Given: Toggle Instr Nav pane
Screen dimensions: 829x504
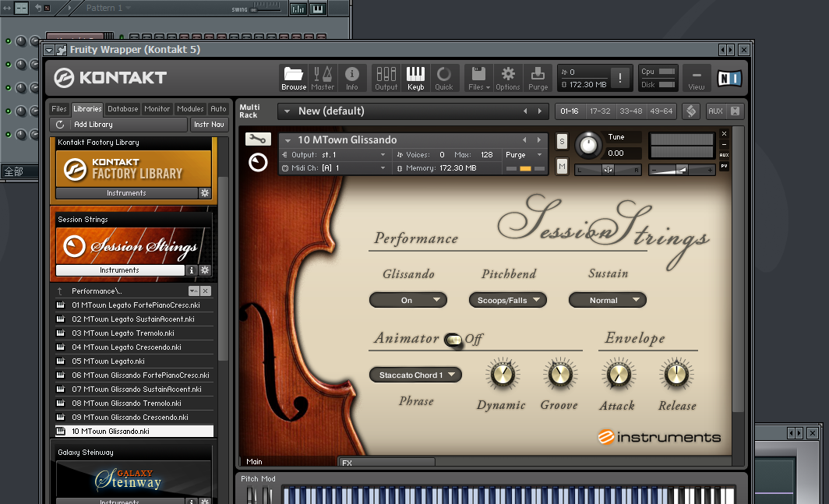Looking at the screenshot, I should coord(209,125).
